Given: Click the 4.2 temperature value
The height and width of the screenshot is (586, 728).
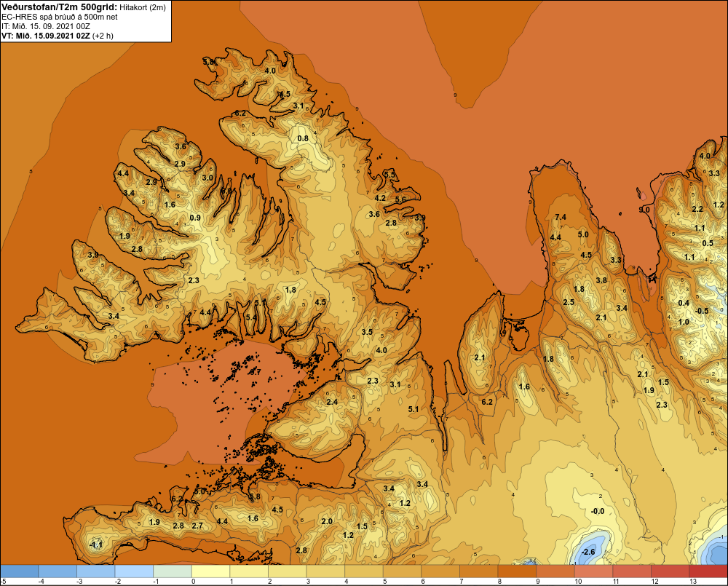Looking at the screenshot, I should 380,198.
